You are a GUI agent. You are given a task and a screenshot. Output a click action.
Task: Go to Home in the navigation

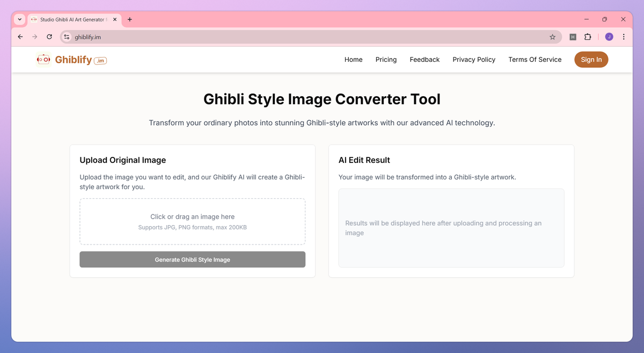coord(353,60)
